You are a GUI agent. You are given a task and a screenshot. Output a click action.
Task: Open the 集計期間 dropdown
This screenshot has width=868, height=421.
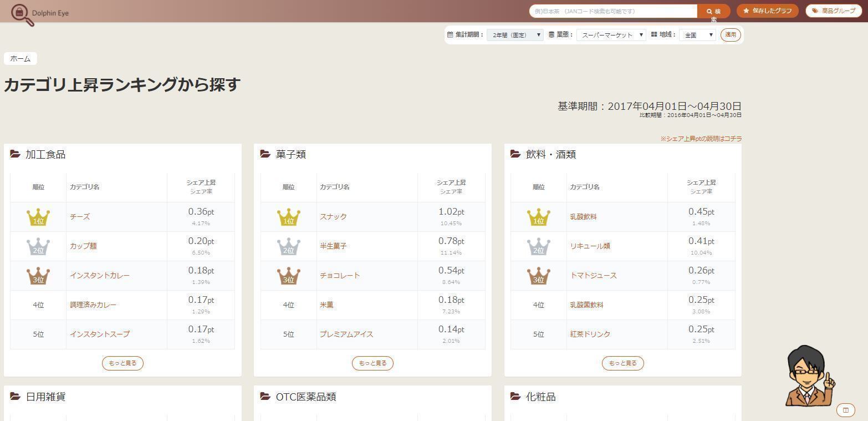[515, 35]
